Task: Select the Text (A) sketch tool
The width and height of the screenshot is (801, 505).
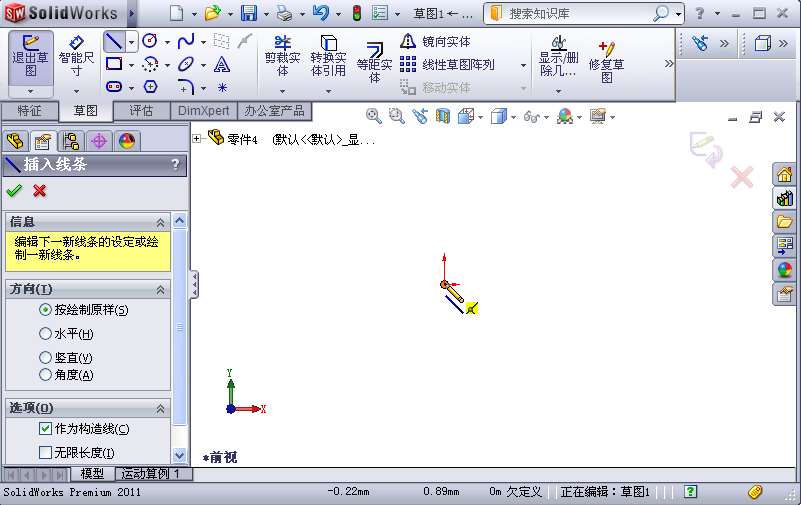Action: (x=222, y=64)
